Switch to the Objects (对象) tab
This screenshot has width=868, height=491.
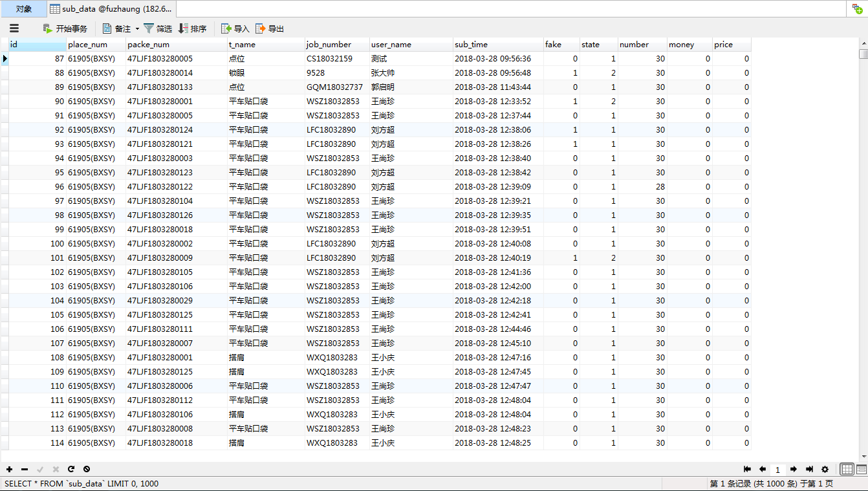[x=23, y=9]
